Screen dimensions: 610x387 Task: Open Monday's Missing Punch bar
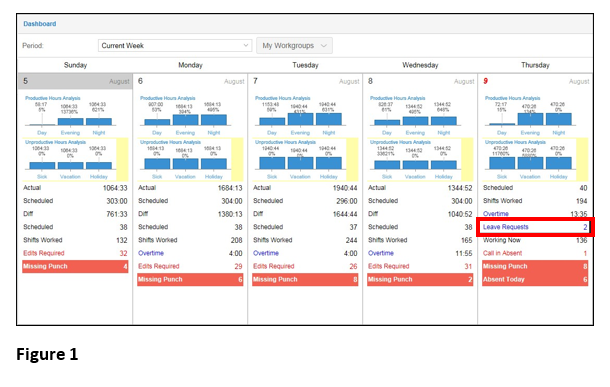pyautogui.click(x=190, y=280)
